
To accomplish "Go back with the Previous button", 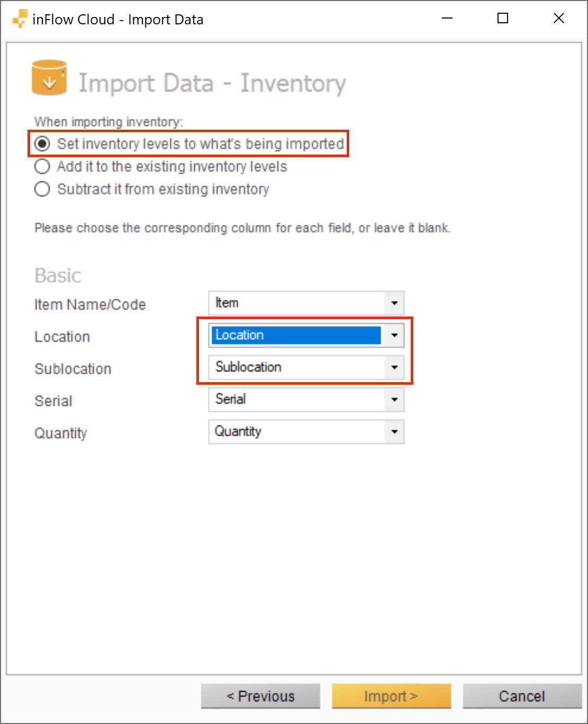I will pos(260,696).
